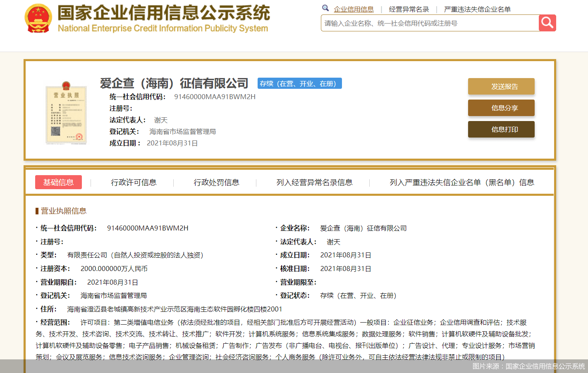Switch to the 行政处罚信息 tab

pos(216,182)
